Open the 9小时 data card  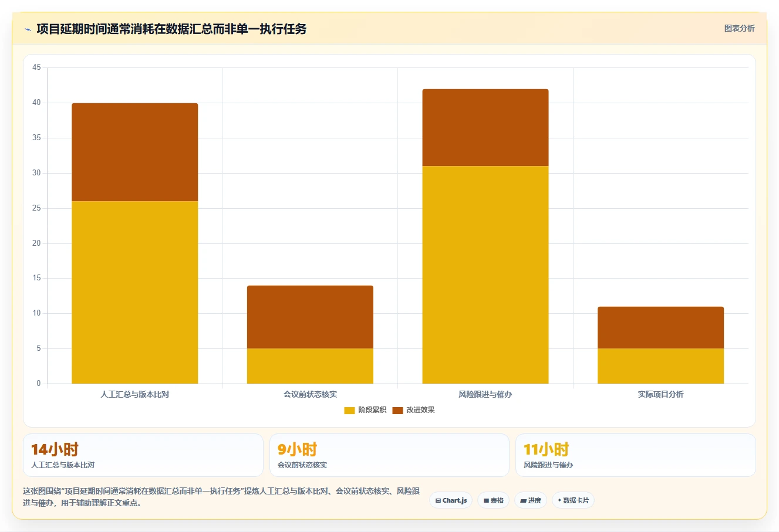click(x=389, y=455)
